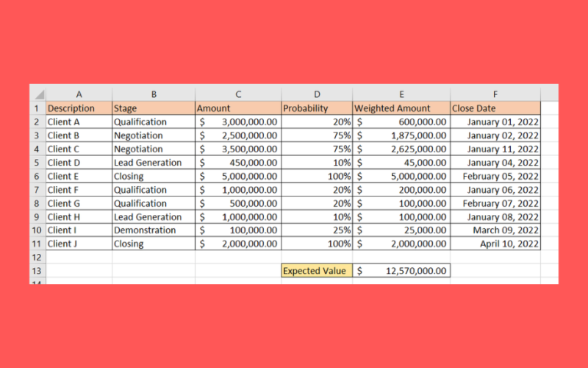
Task: Click the Probability header cell
Action: [317, 108]
